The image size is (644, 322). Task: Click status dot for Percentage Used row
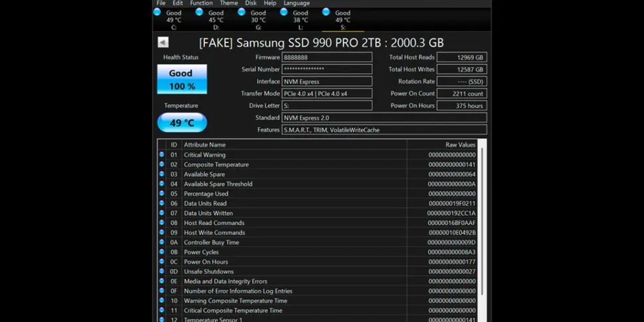pyautogui.click(x=162, y=193)
